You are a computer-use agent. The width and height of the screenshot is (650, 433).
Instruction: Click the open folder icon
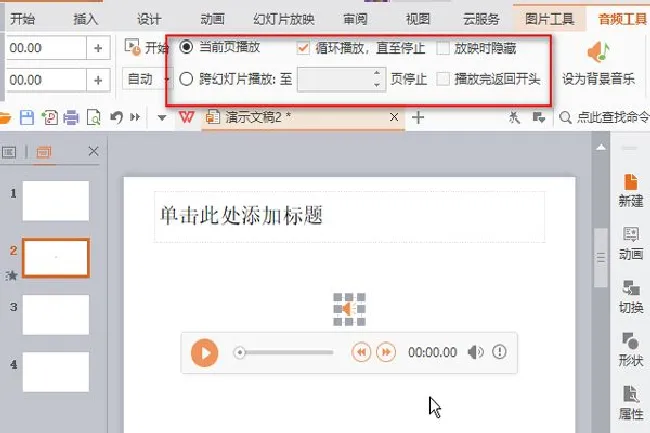5,118
